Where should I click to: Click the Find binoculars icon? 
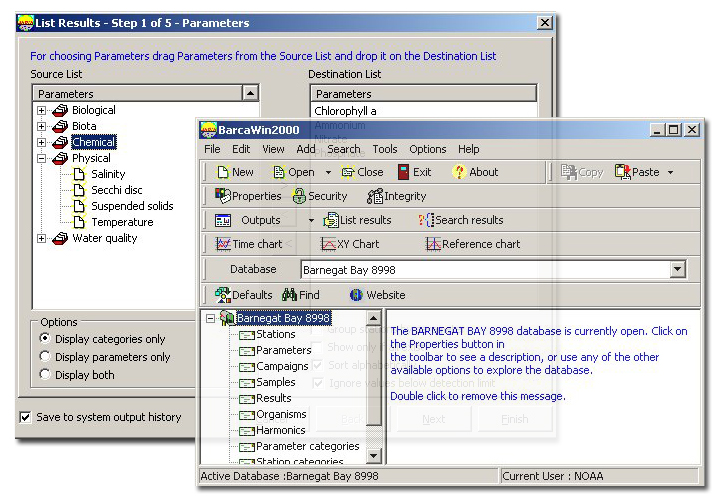pos(290,294)
